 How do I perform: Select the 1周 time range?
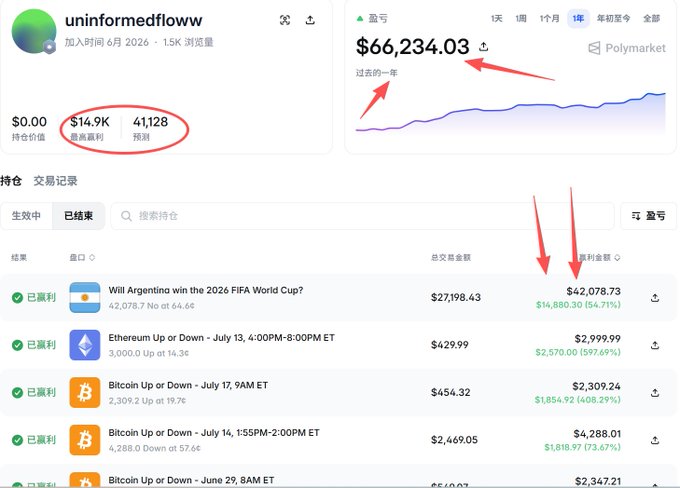click(521, 19)
